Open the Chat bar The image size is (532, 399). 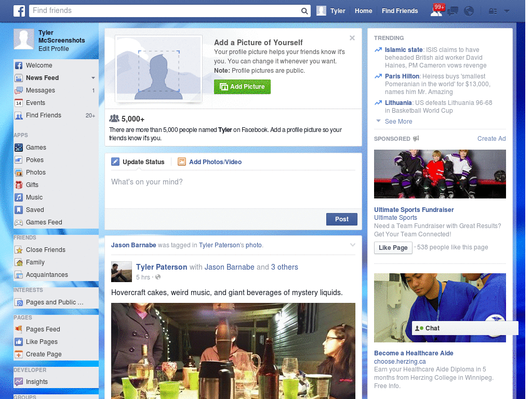(465, 328)
